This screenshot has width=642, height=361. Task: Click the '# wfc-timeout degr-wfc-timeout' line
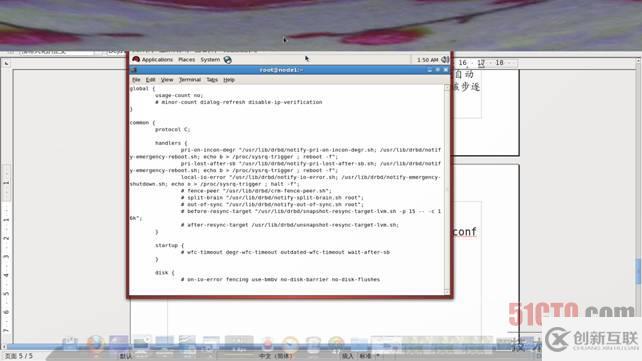[x=285, y=252]
